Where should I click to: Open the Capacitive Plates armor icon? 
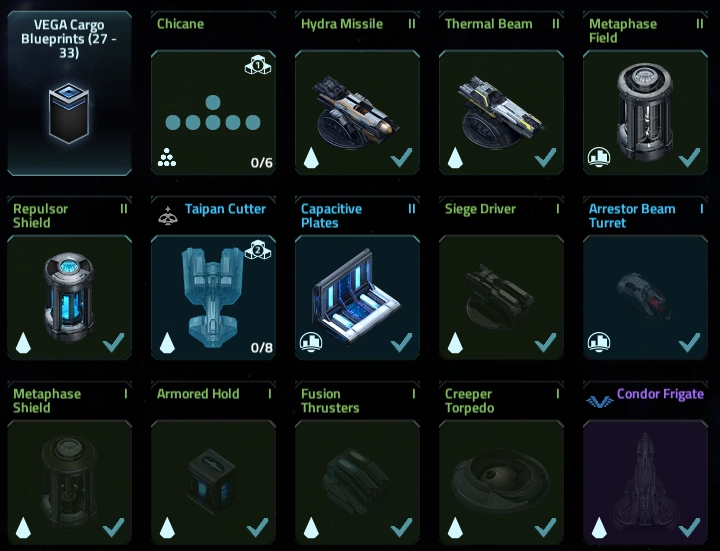click(x=357, y=296)
